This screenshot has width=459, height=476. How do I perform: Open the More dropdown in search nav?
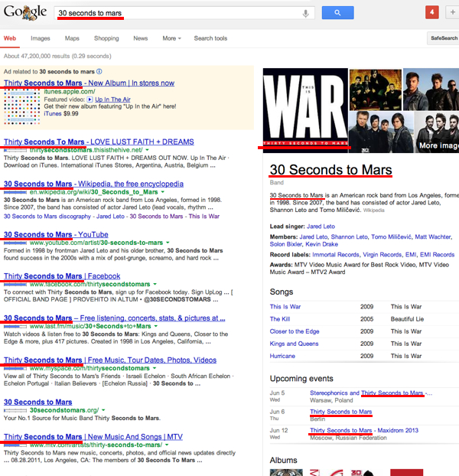[x=171, y=38]
